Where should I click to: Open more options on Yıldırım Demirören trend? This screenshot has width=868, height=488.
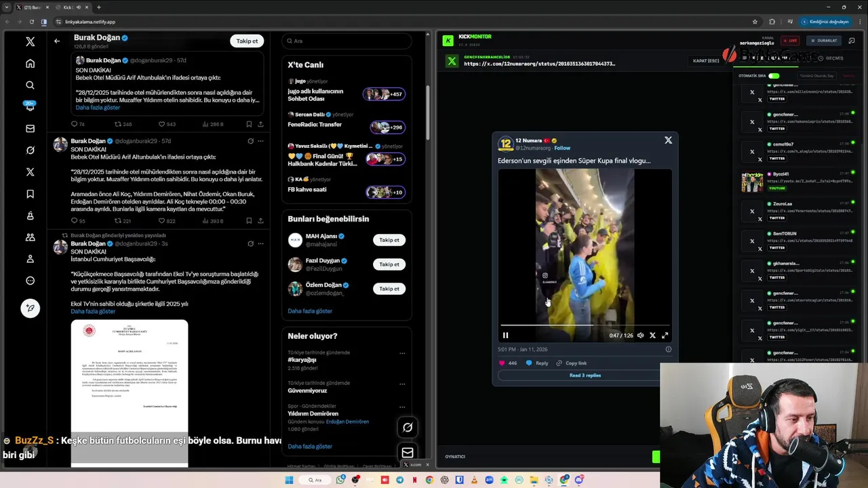[x=402, y=406]
